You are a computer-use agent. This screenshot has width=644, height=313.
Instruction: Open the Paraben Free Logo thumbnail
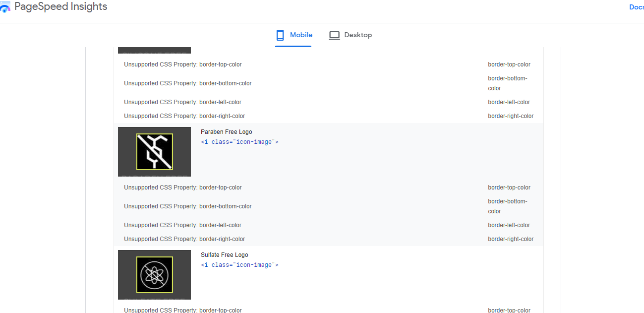point(154,152)
